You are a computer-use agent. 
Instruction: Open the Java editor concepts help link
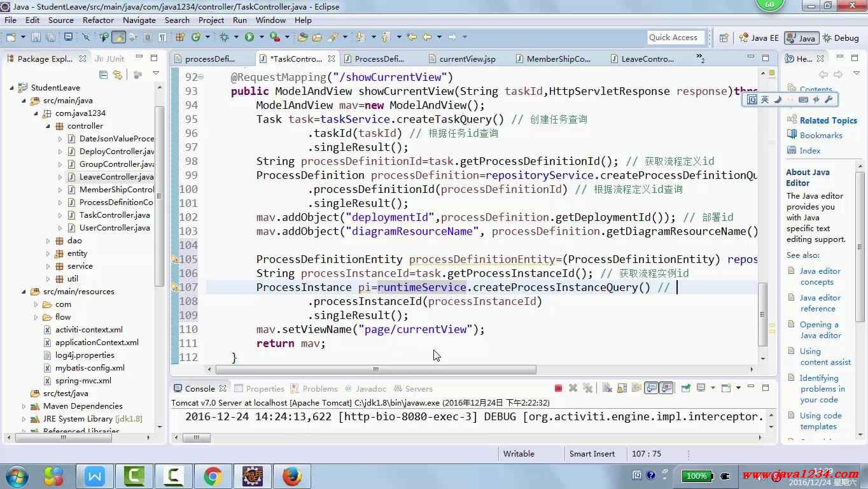pyautogui.click(x=820, y=276)
